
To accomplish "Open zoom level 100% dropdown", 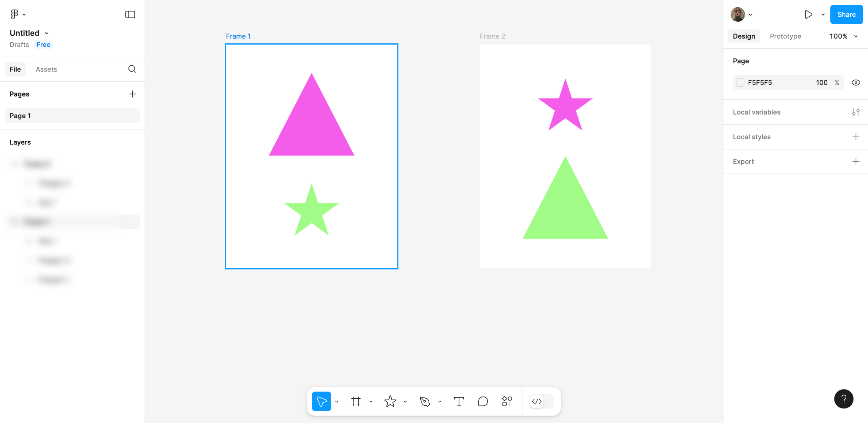I will pyautogui.click(x=844, y=36).
